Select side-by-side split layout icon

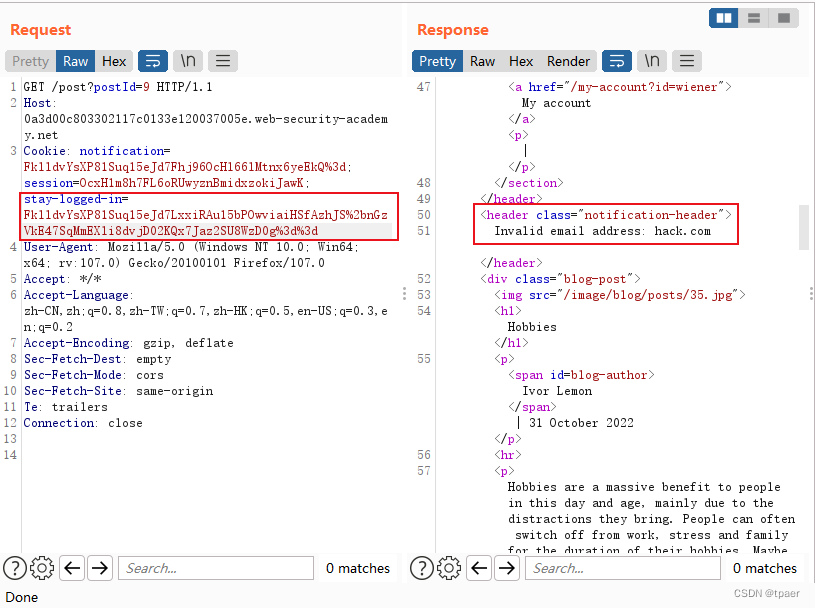pos(724,18)
